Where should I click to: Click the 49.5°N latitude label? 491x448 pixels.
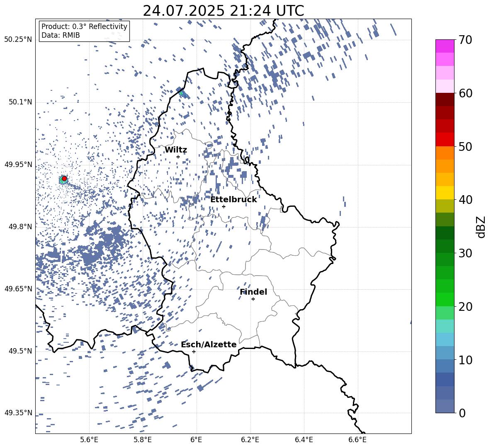pos(20,351)
